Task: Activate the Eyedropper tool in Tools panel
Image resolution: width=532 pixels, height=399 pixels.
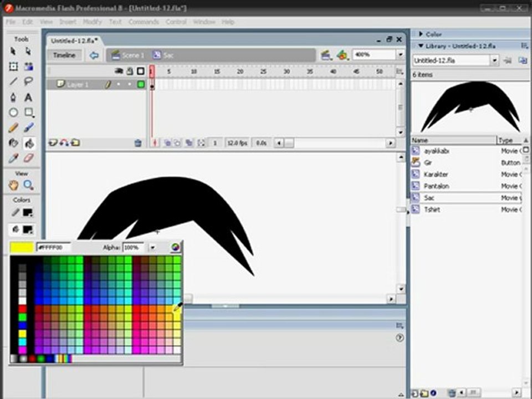Action: (x=13, y=158)
